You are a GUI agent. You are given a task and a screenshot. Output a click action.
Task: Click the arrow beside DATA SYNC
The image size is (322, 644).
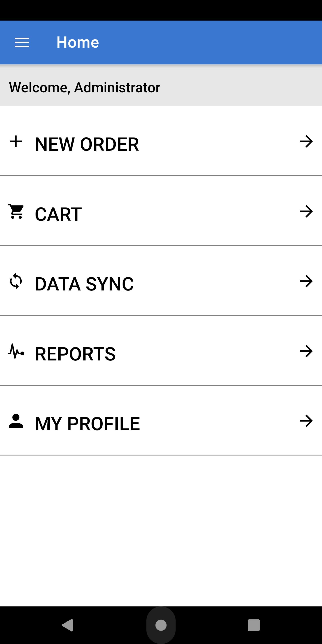(x=307, y=281)
